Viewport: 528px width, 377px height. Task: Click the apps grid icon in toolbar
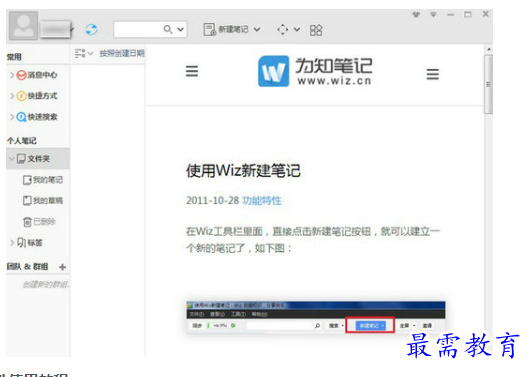click(316, 30)
